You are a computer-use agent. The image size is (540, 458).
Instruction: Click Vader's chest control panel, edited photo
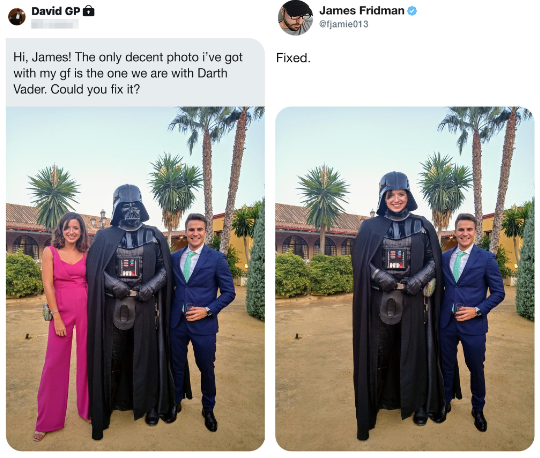pos(395,259)
